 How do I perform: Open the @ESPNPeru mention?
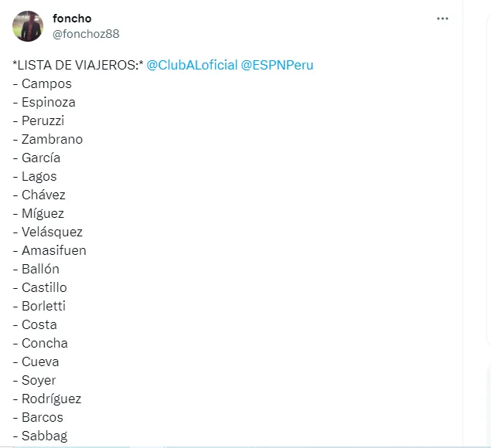(278, 65)
